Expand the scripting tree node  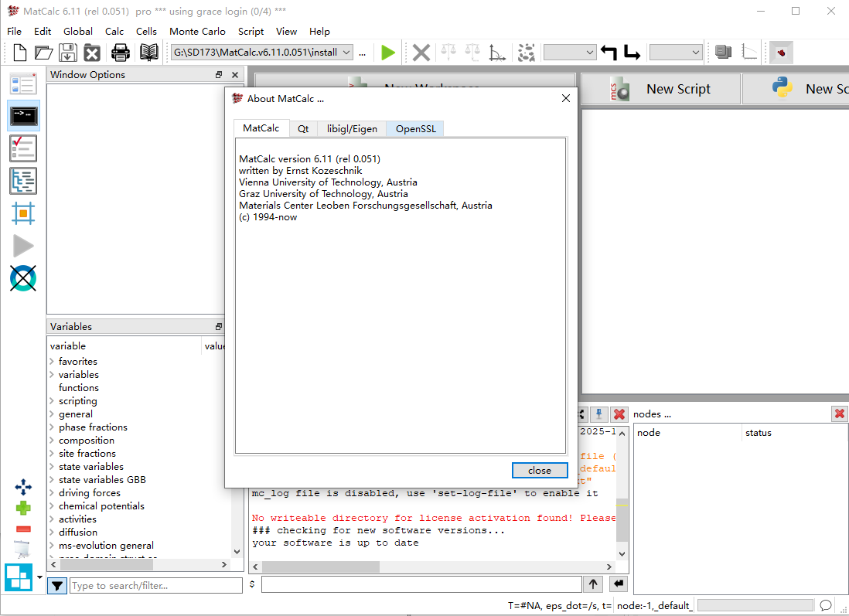coord(52,401)
